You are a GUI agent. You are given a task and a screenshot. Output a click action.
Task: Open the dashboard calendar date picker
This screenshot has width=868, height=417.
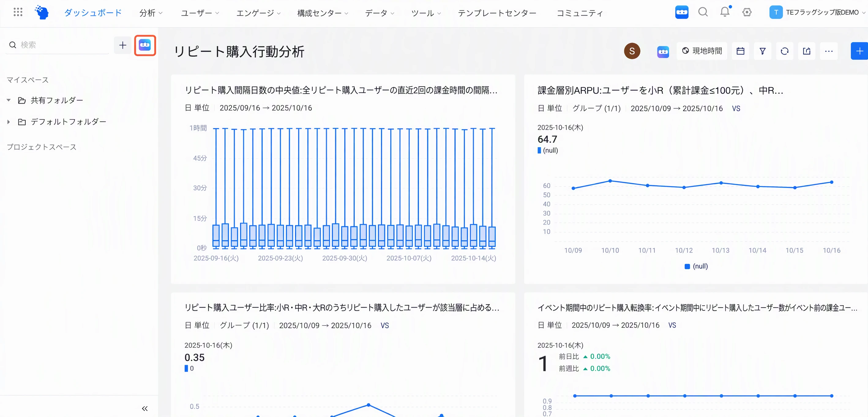741,51
